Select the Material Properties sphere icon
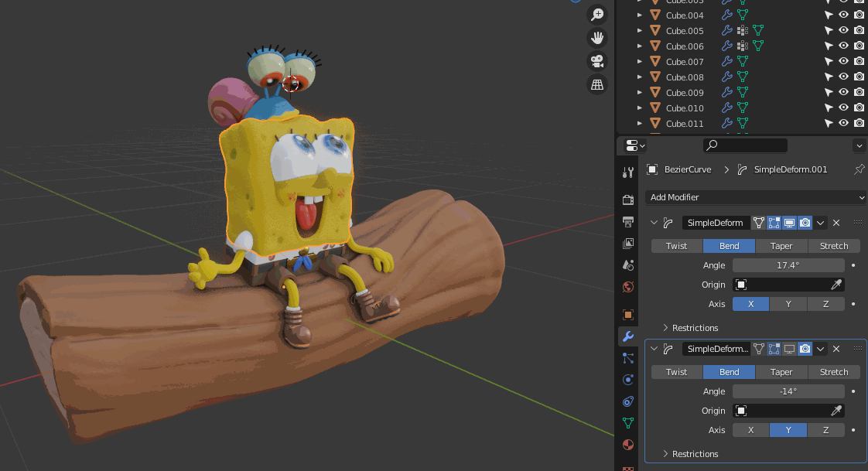 pos(627,444)
